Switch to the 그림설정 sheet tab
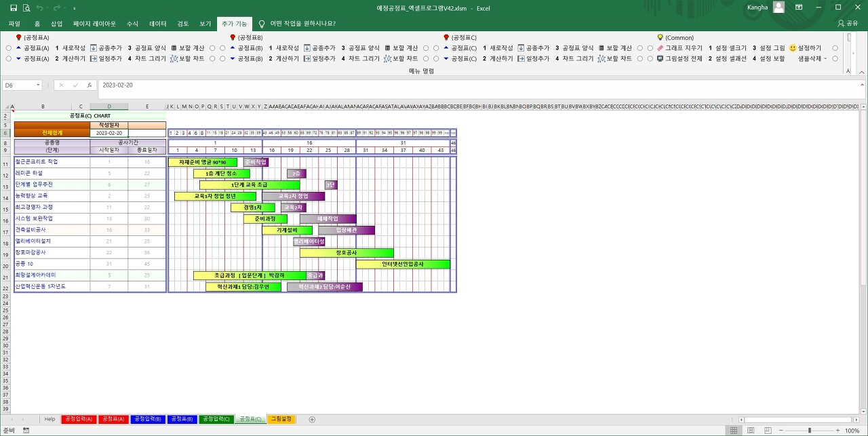868x436 pixels. click(x=281, y=420)
